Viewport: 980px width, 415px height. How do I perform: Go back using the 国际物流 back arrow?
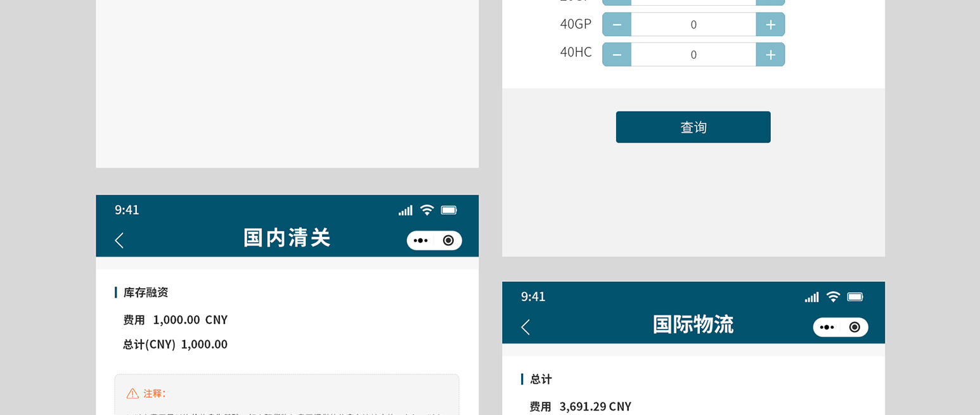coord(525,327)
